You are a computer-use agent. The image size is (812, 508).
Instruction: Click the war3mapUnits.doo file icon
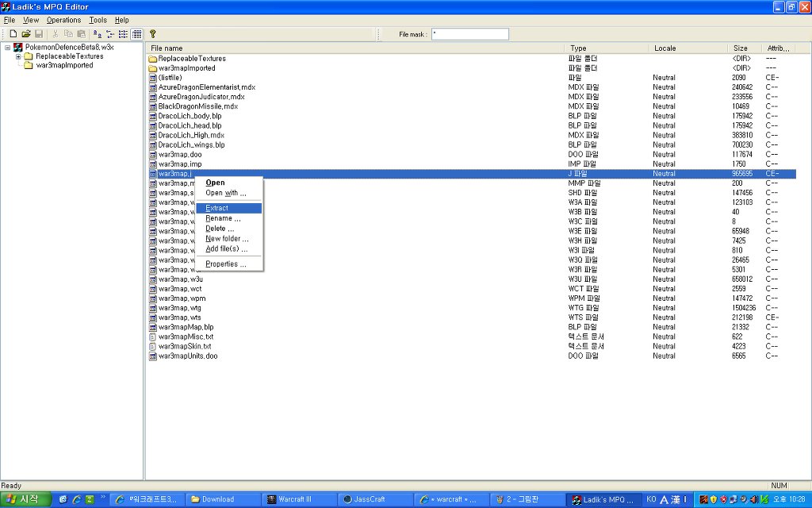(153, 356)
